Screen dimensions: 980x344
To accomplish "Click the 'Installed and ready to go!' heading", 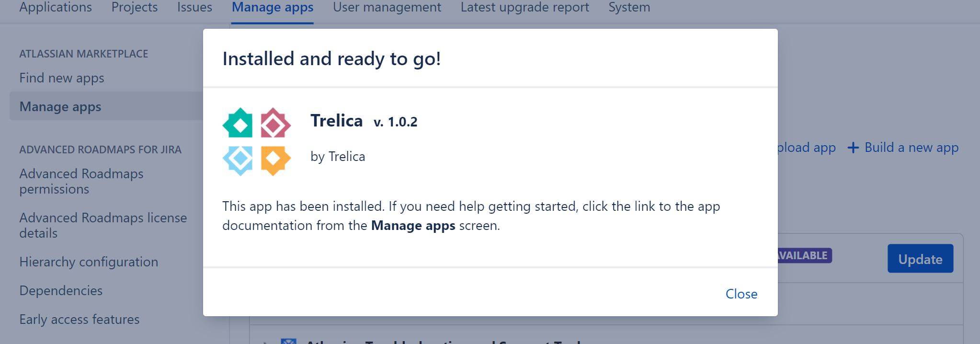I will (331, 59).
